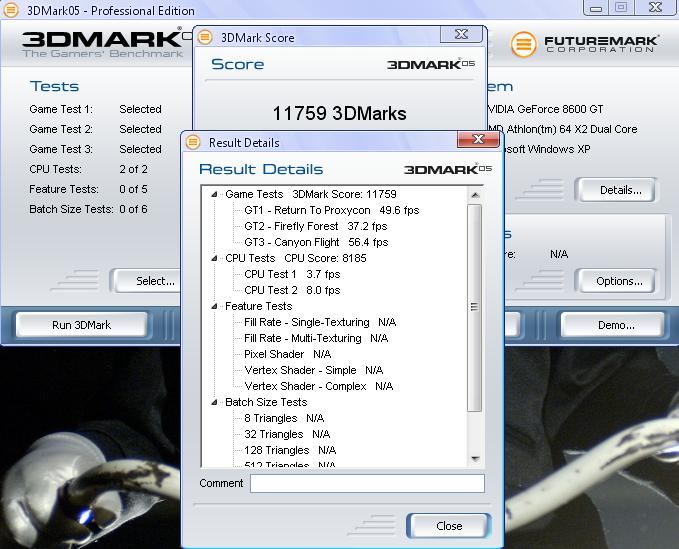Click the Close button in Result Details
679x549 pixels.
pos(449,526)
